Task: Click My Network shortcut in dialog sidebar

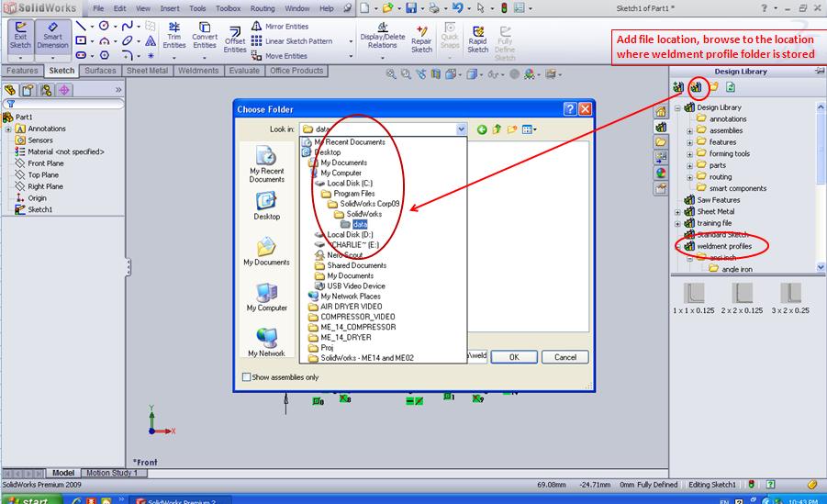Action: coord(267,342)
